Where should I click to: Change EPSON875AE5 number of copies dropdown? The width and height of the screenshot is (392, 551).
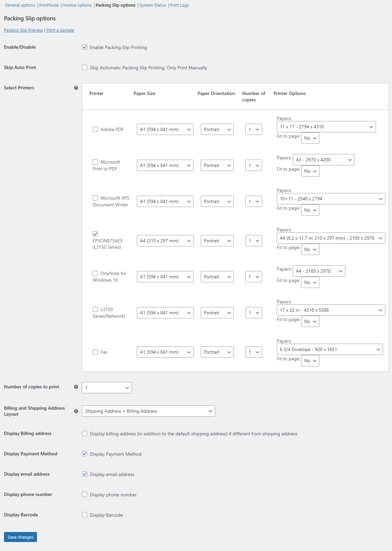click(x=254, y=241)
